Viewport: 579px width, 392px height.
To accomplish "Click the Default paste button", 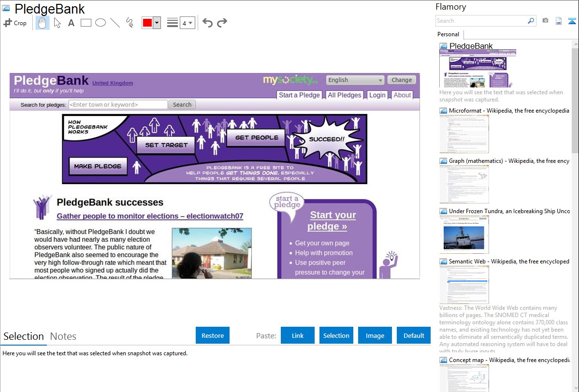I will tap(414, 335).
